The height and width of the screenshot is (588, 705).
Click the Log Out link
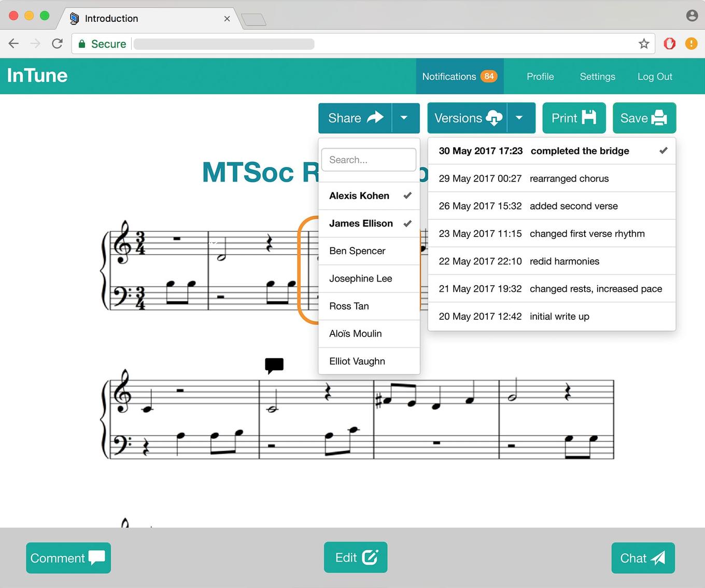click(x=655, y=77)
